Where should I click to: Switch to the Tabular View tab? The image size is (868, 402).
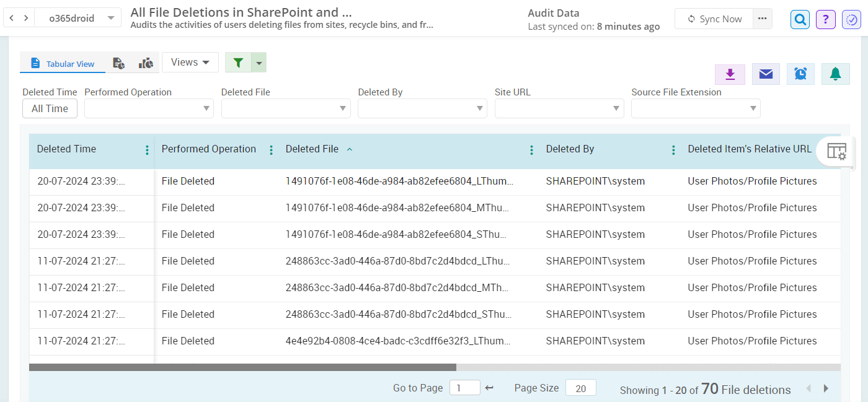[63, 63]
